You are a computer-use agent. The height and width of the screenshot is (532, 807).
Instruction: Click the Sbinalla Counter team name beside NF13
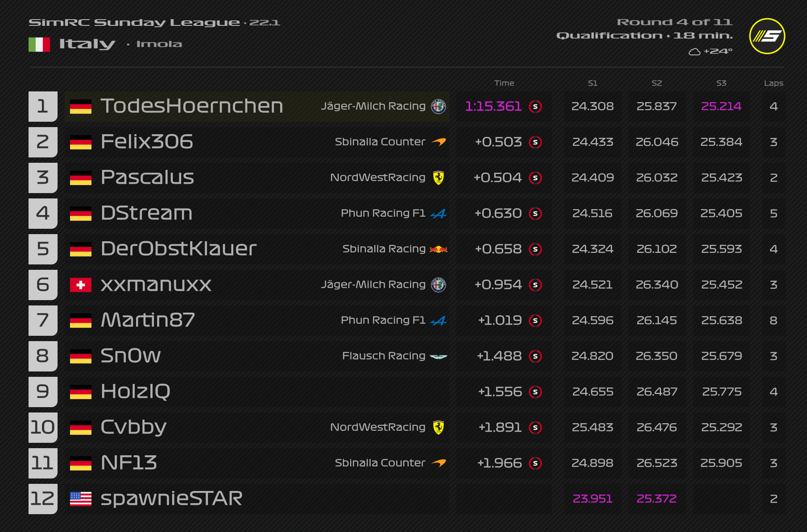click(x=380, y=463)
